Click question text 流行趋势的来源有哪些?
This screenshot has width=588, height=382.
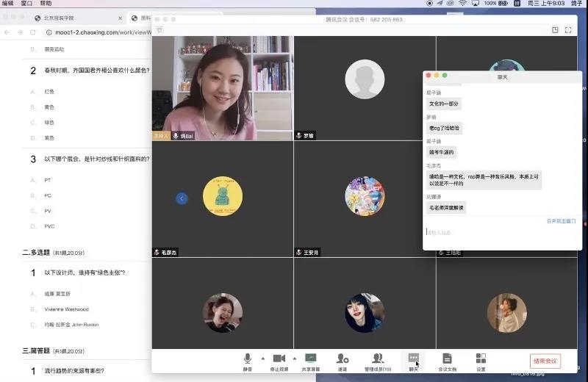pyautogui.click(x=74, y=371)
